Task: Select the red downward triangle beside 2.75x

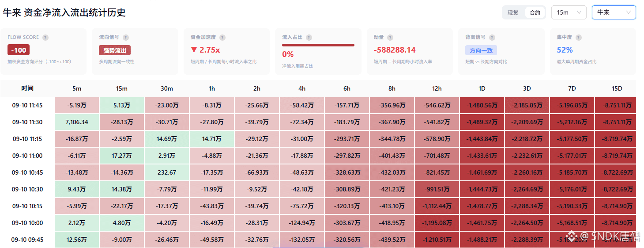Action: (194, 50)
